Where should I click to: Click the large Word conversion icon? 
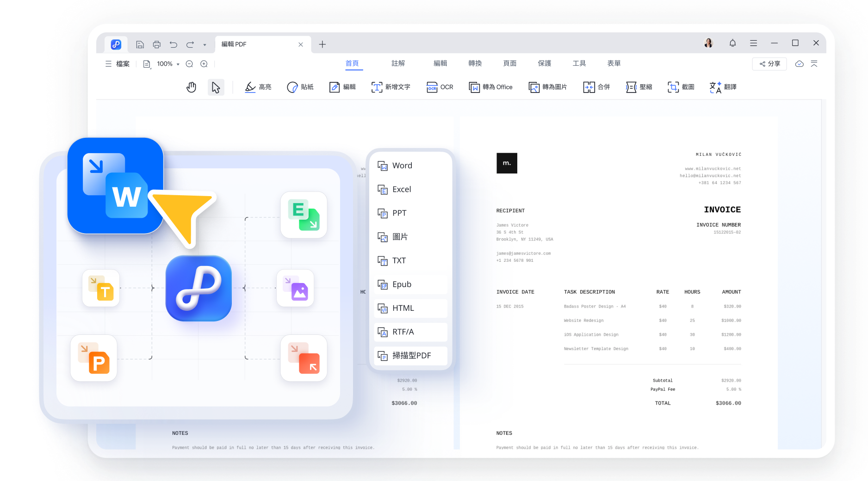(115, 185)
